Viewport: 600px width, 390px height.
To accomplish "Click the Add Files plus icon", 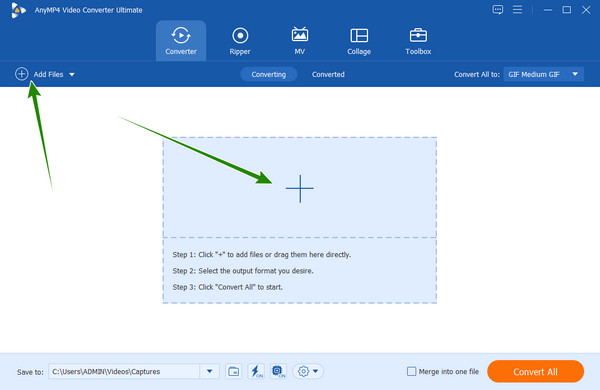I will (21, 74).
